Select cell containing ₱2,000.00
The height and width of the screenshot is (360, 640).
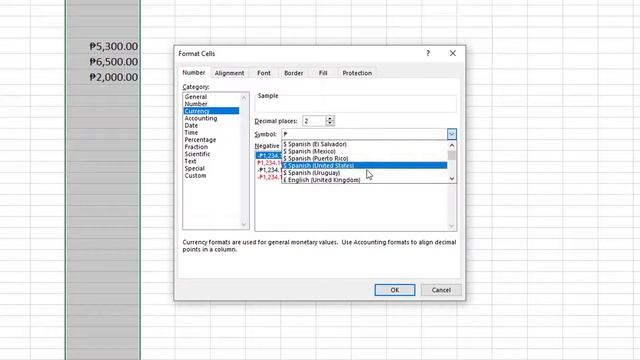point(103,77)
